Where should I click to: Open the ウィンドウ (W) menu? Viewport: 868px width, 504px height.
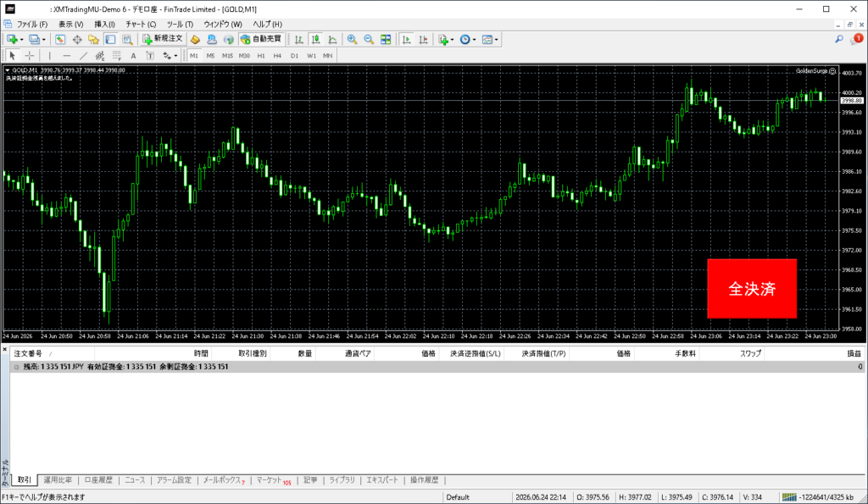click(x=223, y=25)
